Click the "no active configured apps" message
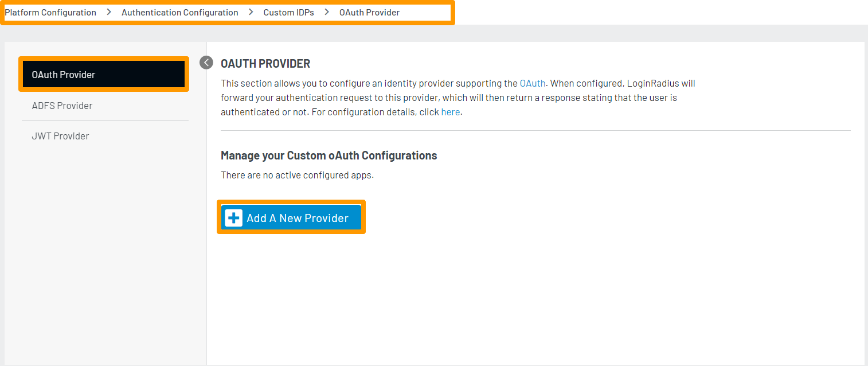The width and height of the screenshot is (868, 366). (297, 175)
